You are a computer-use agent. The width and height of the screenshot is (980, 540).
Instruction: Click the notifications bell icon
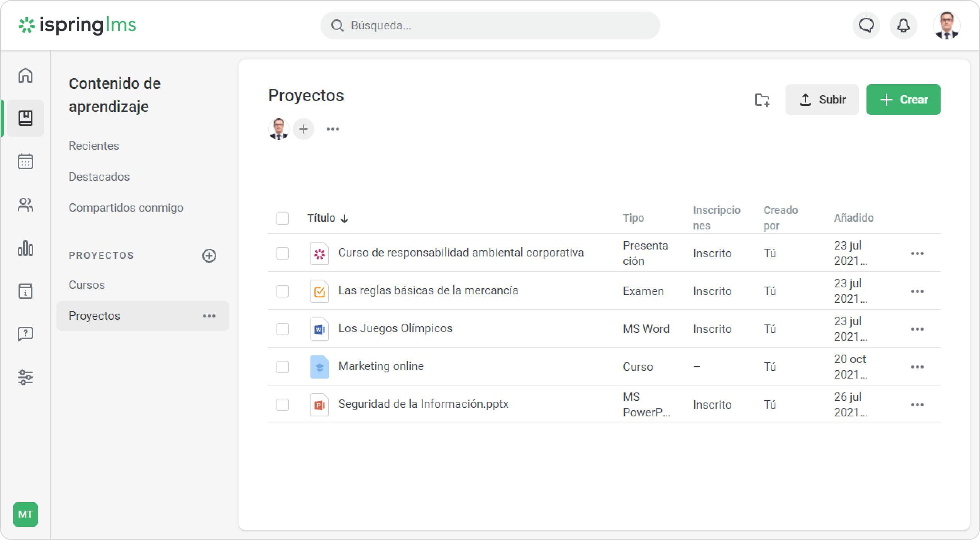[903, 26]
